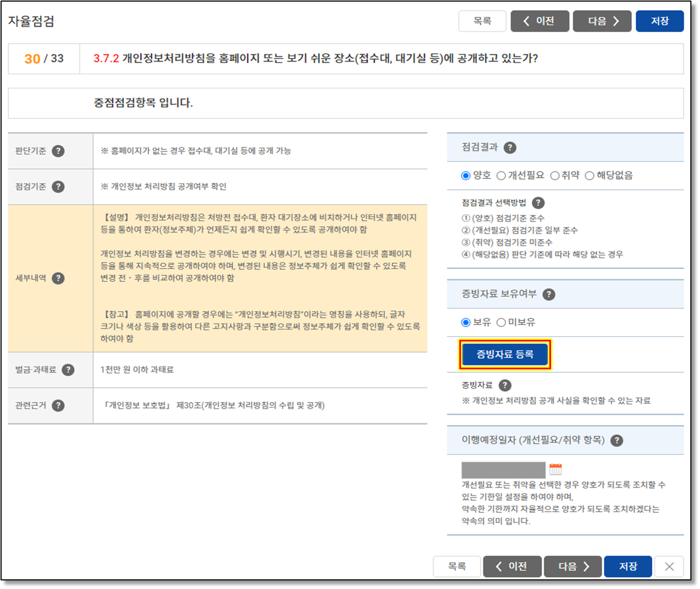
Task: Click help icon next to 점검결과 header
Action: click(x=510, y=147)
